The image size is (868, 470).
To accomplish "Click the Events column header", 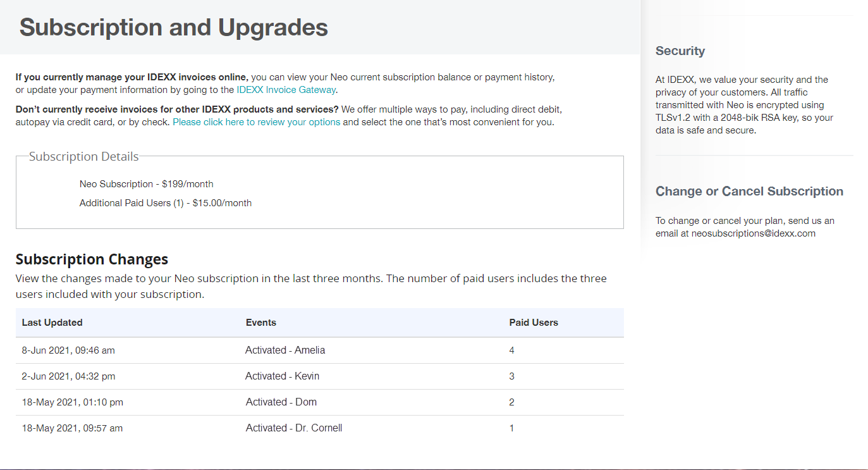I will pyautogui.click(x=261, y=323).
